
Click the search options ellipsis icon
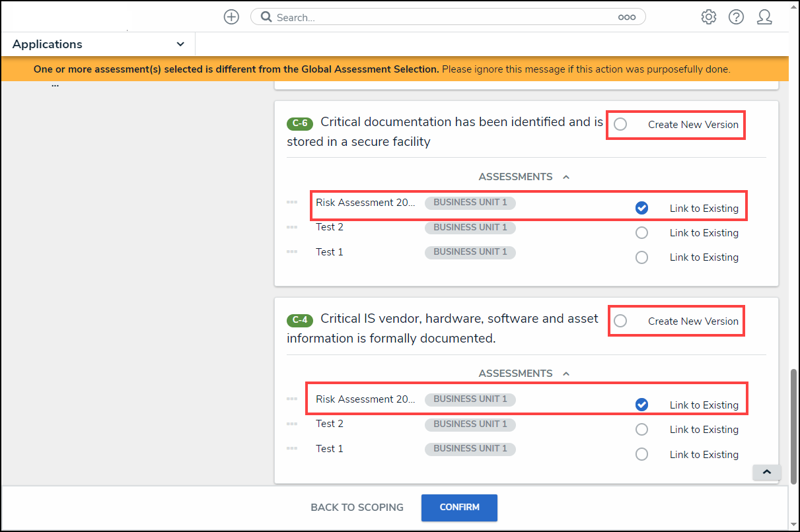point(626,18)
